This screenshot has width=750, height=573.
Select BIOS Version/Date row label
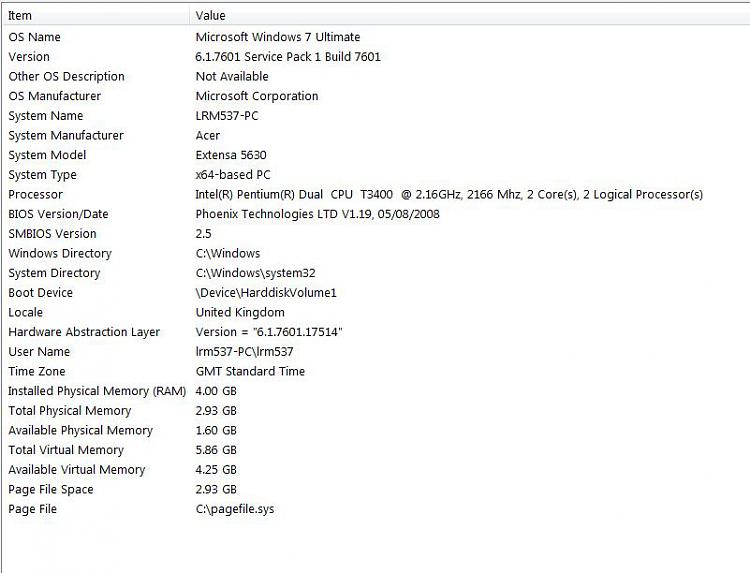58,214
